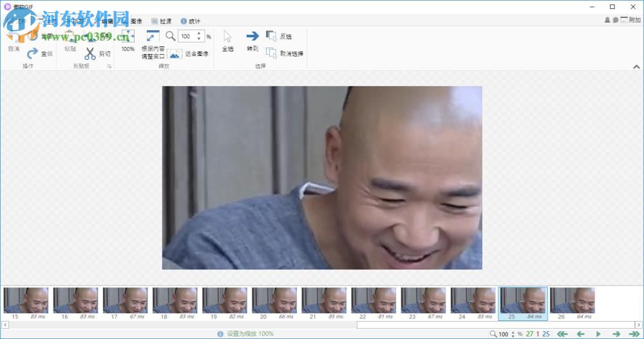Click the total frame count 27

click(x=530, y=334)
